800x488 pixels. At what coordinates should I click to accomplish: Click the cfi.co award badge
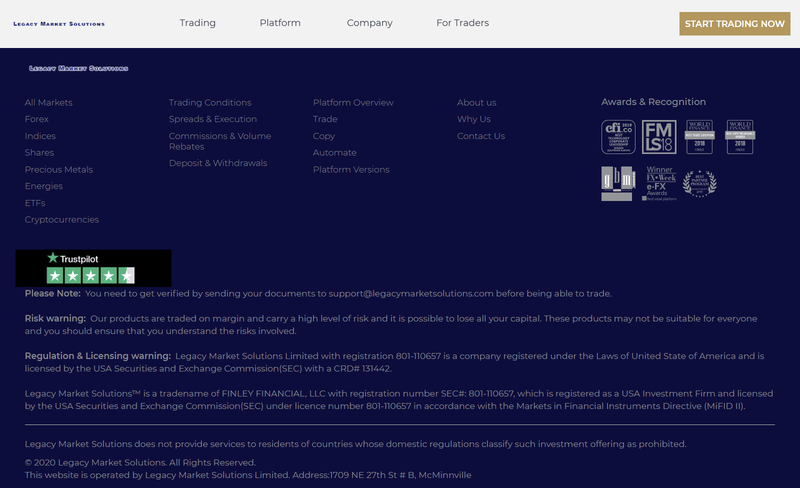[x=618, y=137]
